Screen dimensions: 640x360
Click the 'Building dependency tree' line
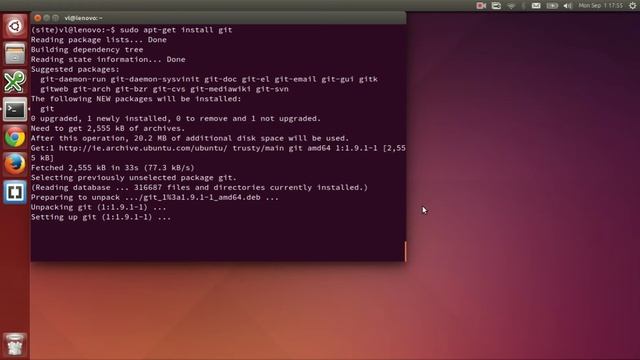pyautogui.click(x=87, y=49)
